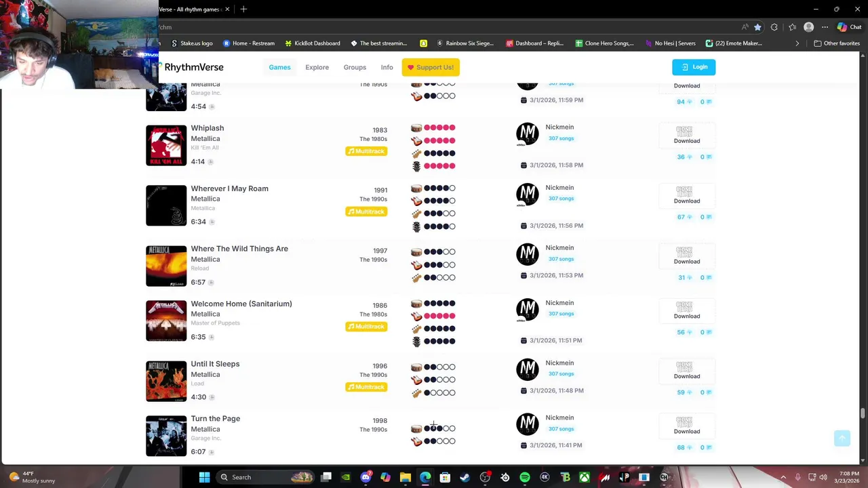Expand the bookmarks bar overflow chevron
The width and height of the screenshot is (868, 488).
pyautogui.click(x=797, y=43)
